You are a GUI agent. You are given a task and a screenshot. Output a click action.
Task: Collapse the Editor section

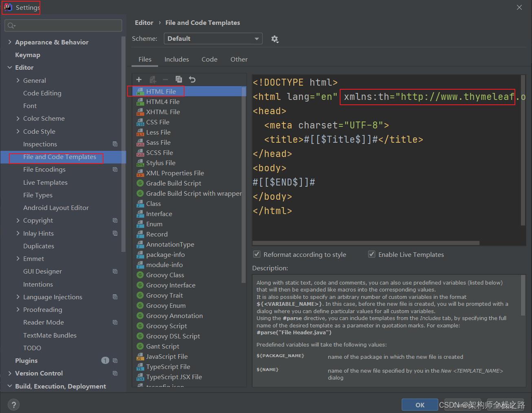[10, 67]
